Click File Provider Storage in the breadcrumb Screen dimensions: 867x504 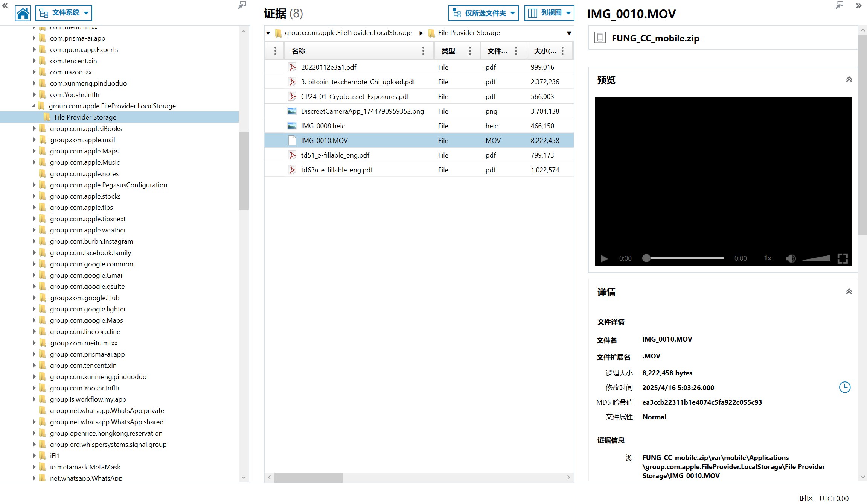pos(469,33)
